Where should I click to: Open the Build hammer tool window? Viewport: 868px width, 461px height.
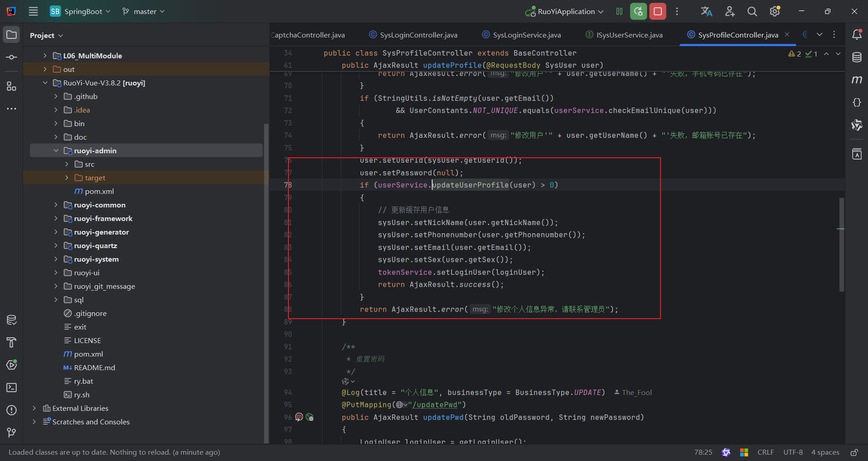pos(12,343)
